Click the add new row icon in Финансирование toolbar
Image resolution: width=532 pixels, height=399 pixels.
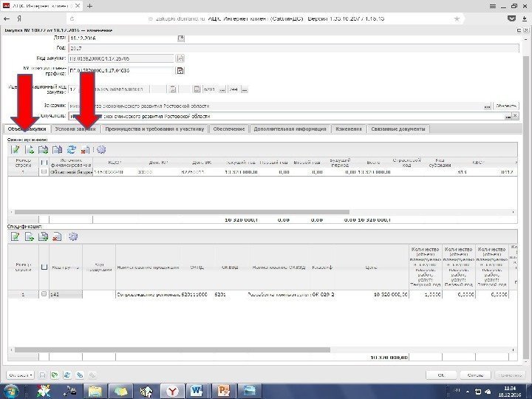pos(30,149)
